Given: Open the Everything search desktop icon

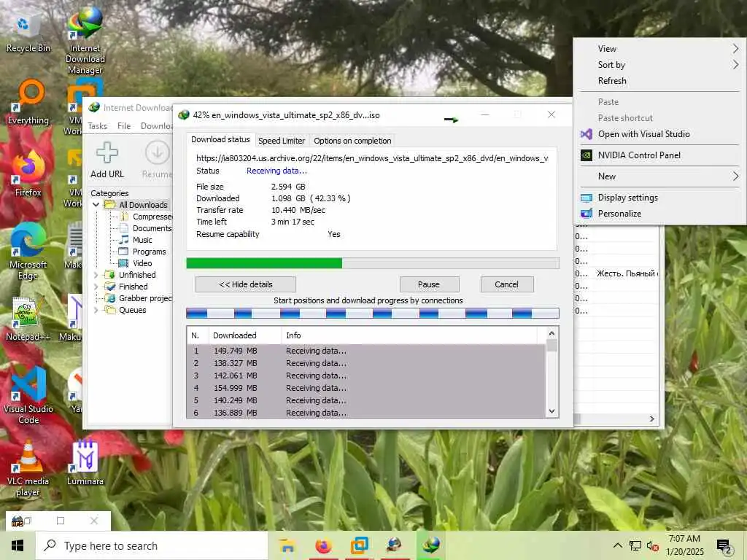Looking at the screenshot, I should [28, 102].
